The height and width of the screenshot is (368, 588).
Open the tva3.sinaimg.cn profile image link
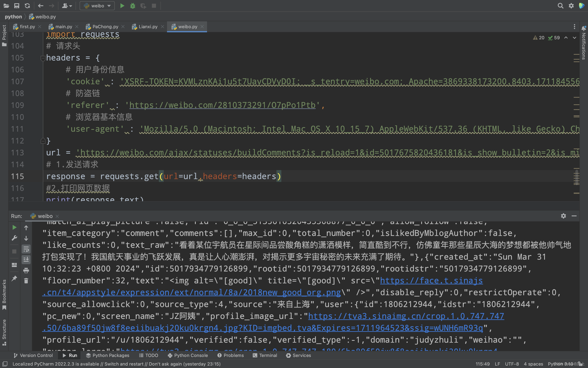(x=406, y=316)
